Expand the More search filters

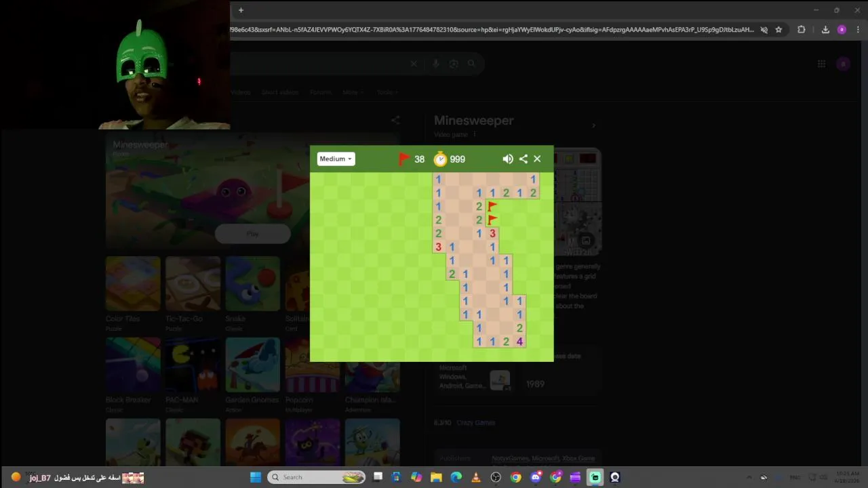[x=353, y=92]
